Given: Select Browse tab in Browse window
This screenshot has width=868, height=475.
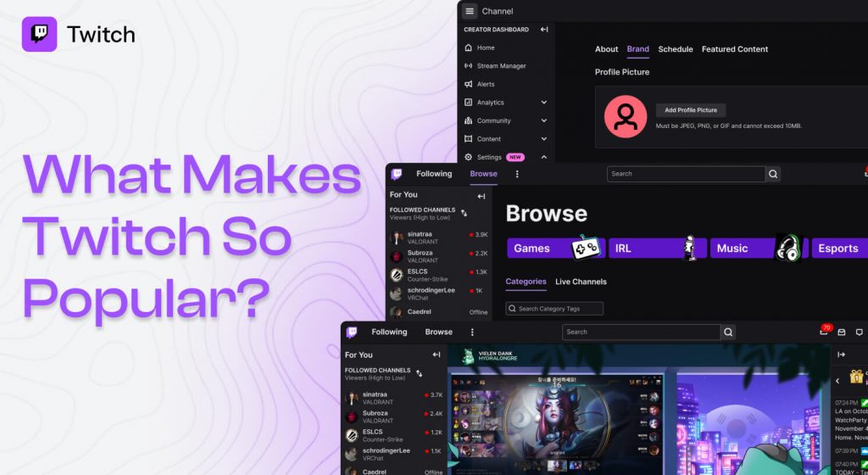Looking at the screenshot, I should pyautogui.click(x=483, y=174).
